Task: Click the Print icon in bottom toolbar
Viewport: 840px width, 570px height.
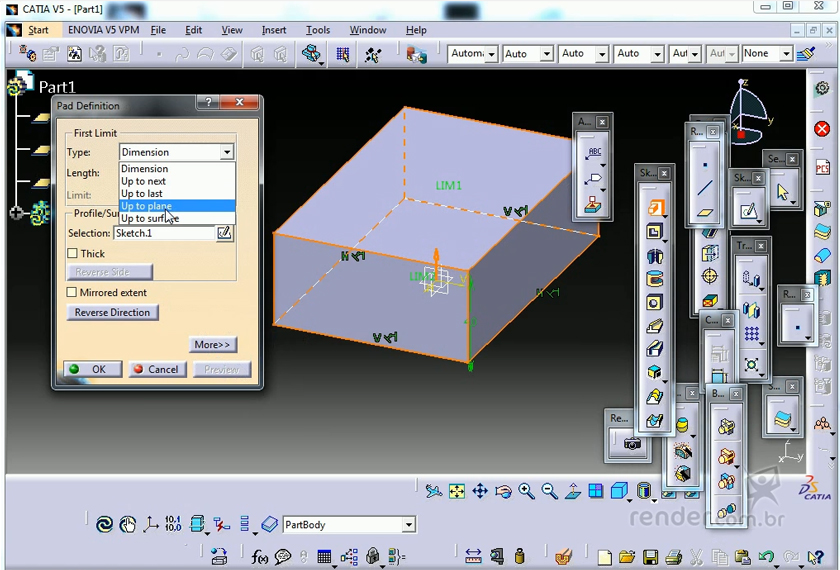Action: [673, 557]
